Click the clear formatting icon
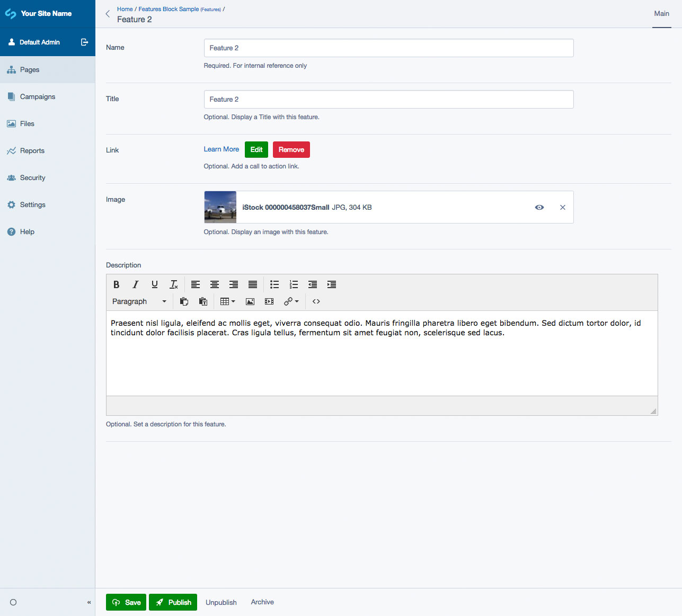This screenshot has width=682, height=616. 174,284
